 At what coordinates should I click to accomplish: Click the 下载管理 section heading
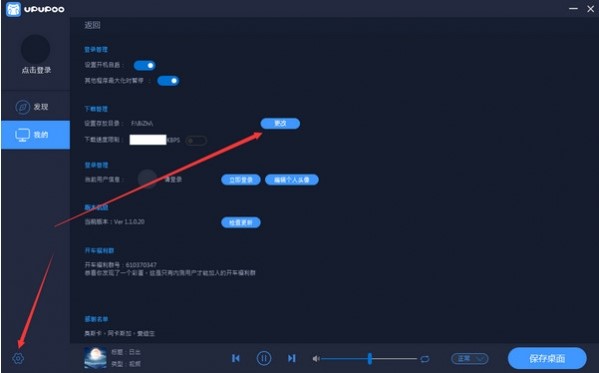tap(96, 109)
